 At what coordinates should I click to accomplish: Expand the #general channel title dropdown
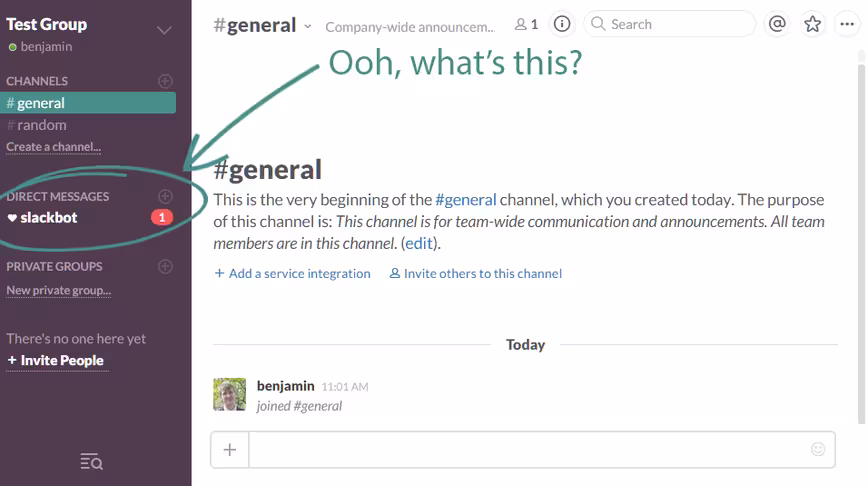click(308, 26)
